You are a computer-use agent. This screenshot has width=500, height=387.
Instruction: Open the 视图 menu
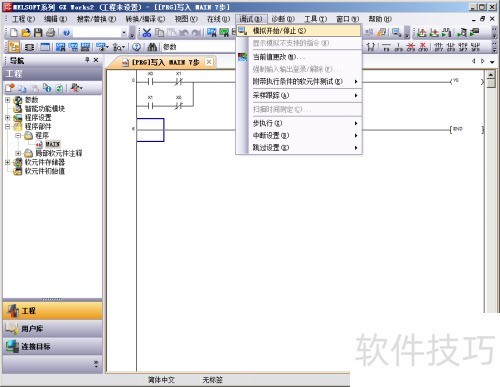pos(186,19)
